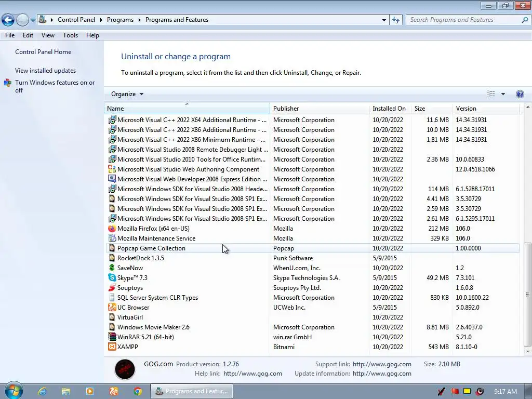Open the Tools menu

[x=70, y=35]
